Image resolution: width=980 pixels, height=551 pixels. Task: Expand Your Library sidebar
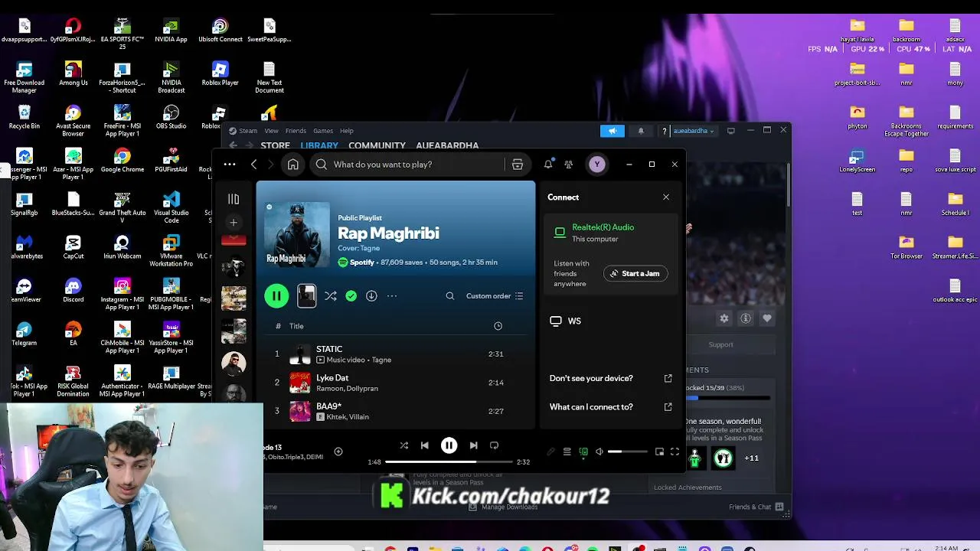tap(234, 199)
